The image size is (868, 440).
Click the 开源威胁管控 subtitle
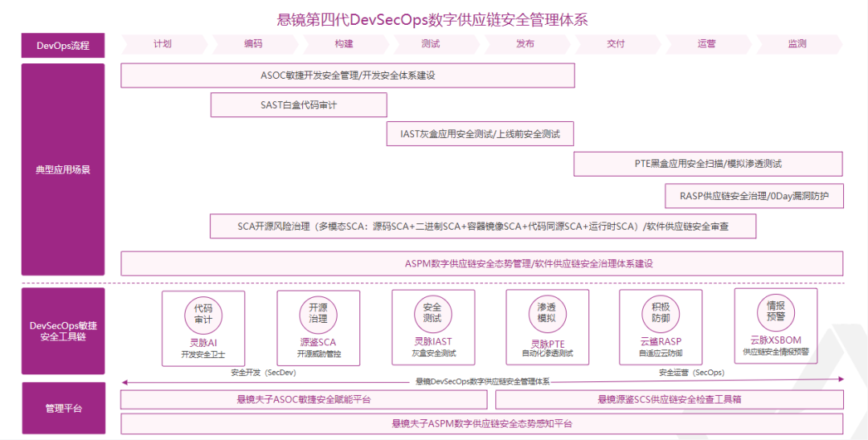[318, 354]
